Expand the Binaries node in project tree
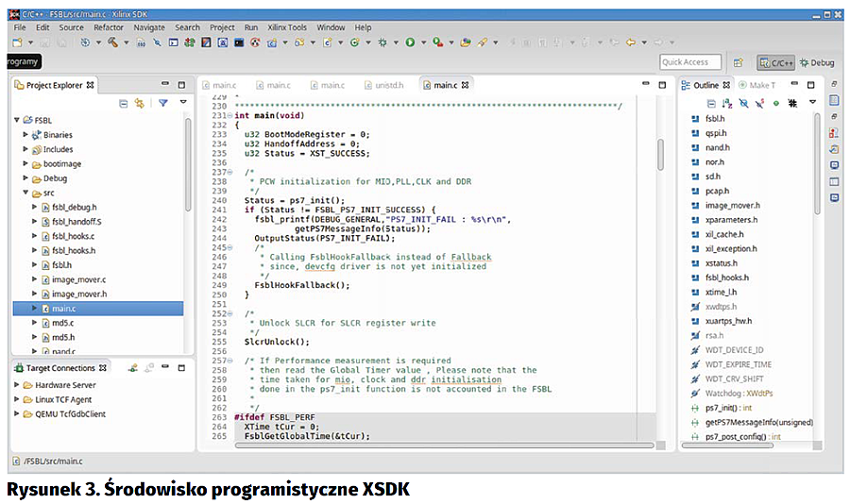This screenshot has width=850, height=504. point(25,135)
